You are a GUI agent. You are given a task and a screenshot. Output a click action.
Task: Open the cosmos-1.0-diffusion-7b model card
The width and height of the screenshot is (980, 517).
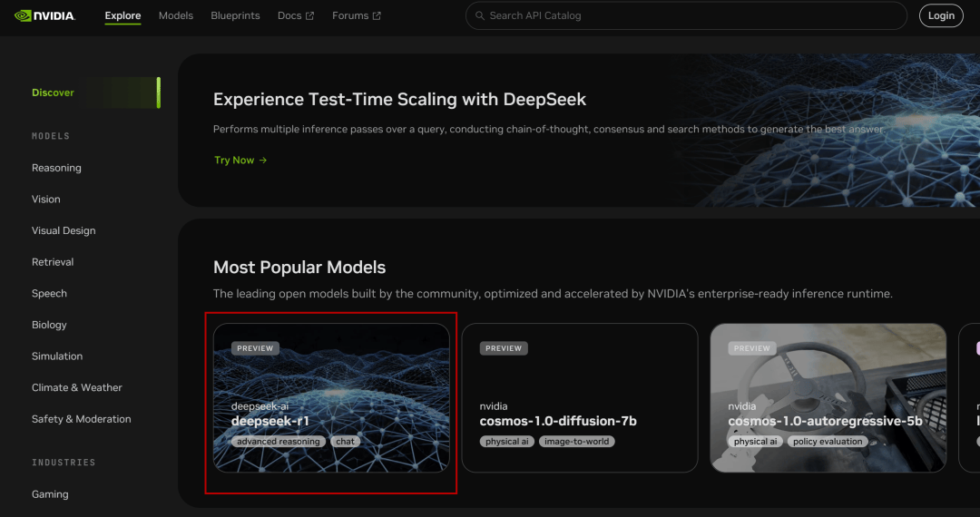(x=579, y=397)
